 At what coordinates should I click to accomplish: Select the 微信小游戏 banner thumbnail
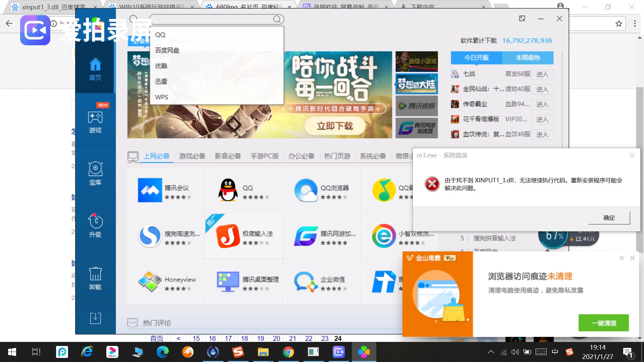(x=417, y=61)
